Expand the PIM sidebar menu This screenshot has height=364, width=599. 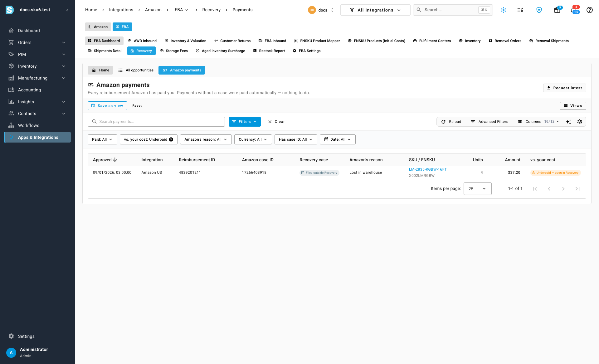pyautogui.click(x=37, y=54)
